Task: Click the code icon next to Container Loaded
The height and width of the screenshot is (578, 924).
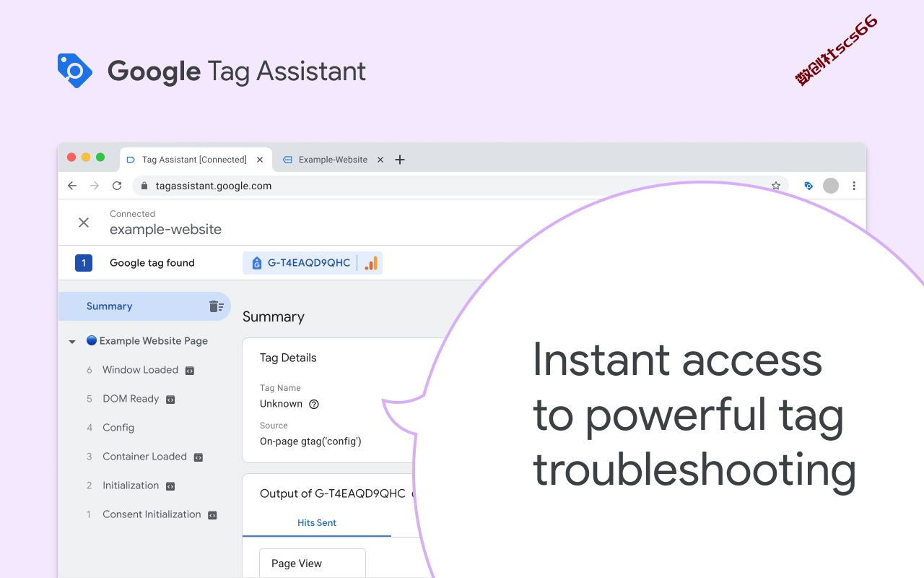Action: pos(199,457)
